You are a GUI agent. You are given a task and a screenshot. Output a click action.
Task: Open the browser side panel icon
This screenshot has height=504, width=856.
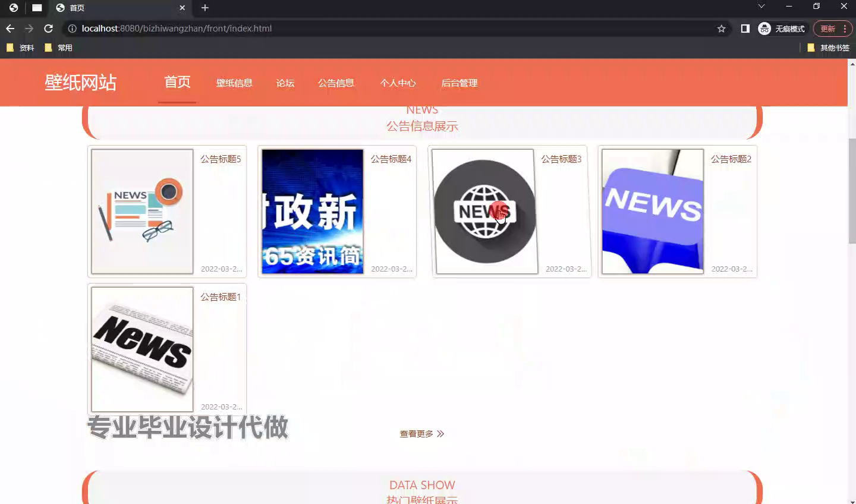coord(745,29)
